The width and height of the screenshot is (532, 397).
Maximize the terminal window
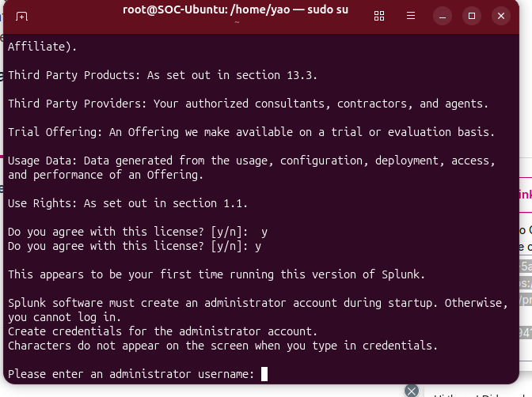[472, 16]
